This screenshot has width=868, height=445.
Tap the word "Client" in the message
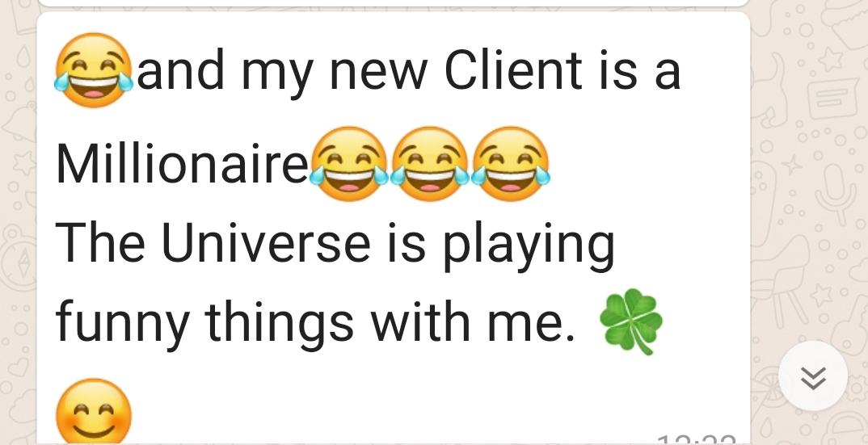(513, 70)
